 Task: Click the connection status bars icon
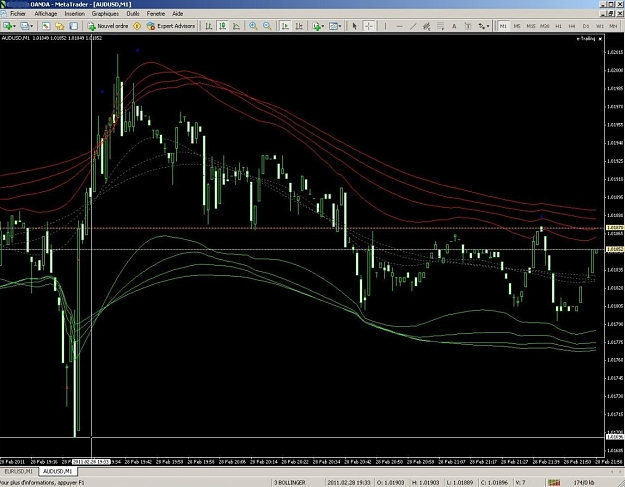tap(554, 483)
